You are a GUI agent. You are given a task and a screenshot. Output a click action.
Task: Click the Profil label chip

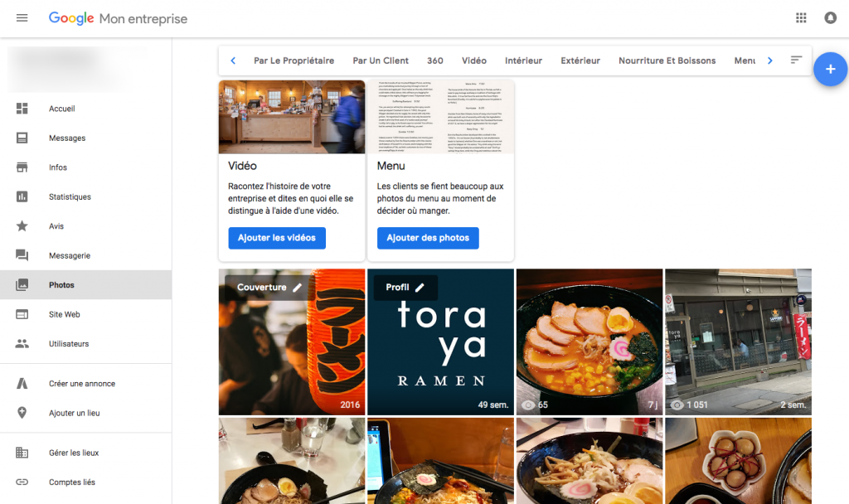(x=405, y=288)
